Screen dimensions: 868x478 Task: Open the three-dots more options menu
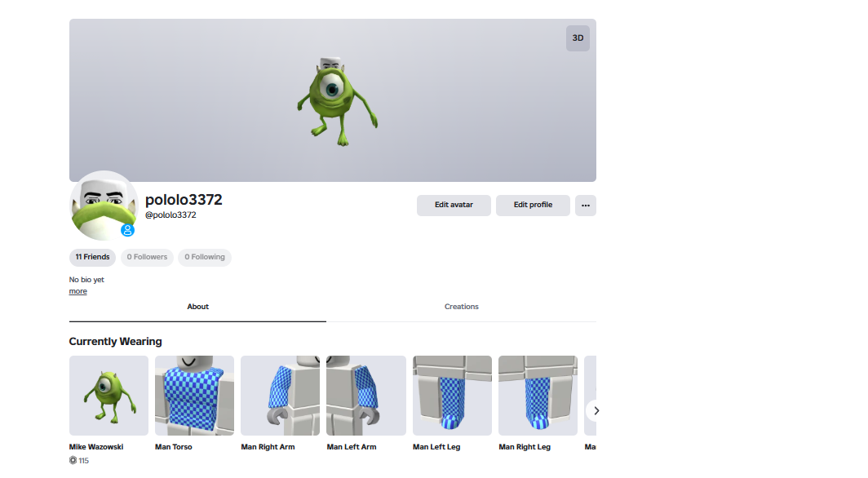point(585,206)
